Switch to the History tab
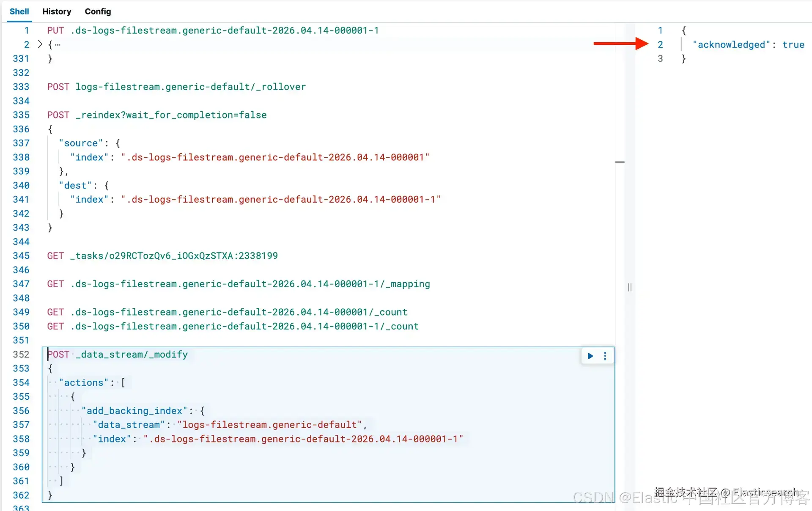 57,11
